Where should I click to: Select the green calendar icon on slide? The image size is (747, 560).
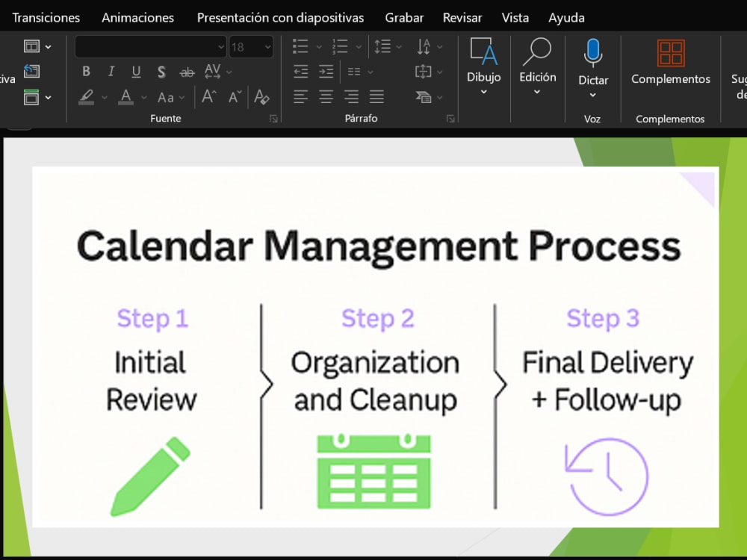pos(374,471)
